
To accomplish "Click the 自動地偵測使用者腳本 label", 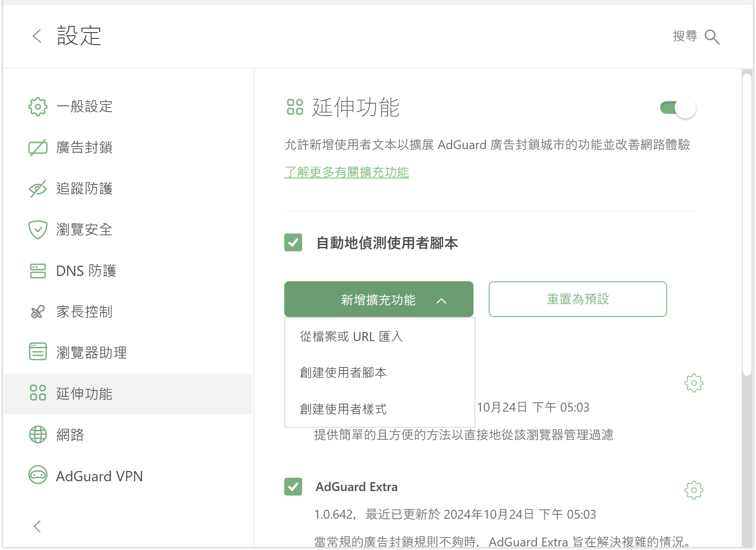I will point(387,243).
